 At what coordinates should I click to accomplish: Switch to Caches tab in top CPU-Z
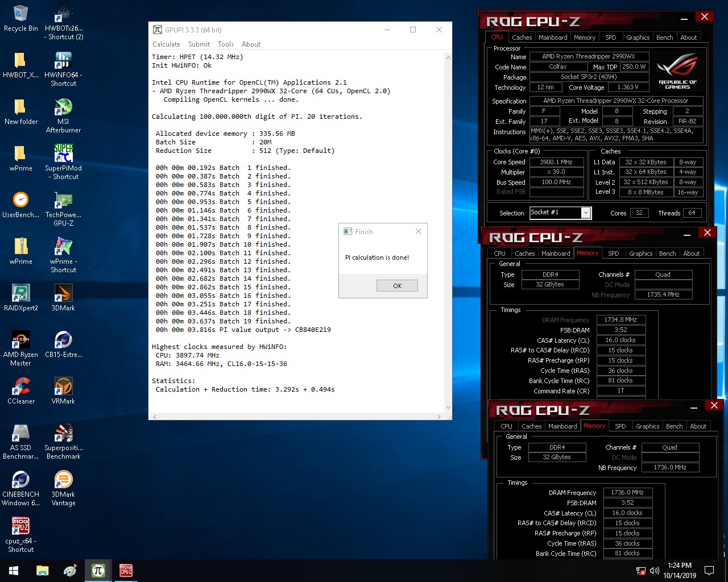(x=522, y=38)
